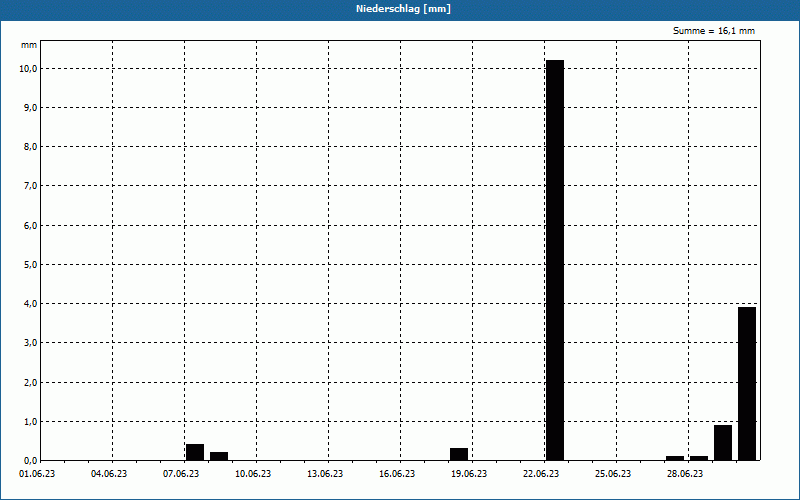800x500 pixels.
Task: Click the bar at 07.06.23
Action: coord(195,453)
